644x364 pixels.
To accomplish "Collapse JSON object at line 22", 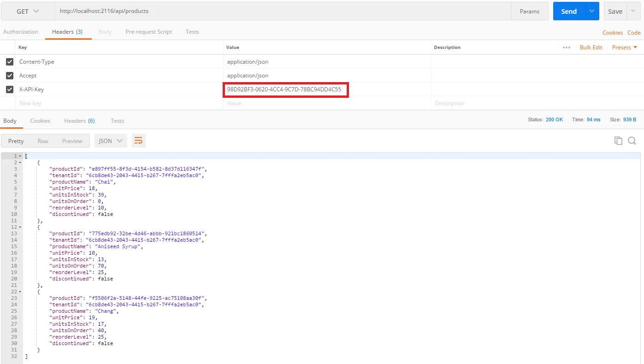I will [20, 292].
